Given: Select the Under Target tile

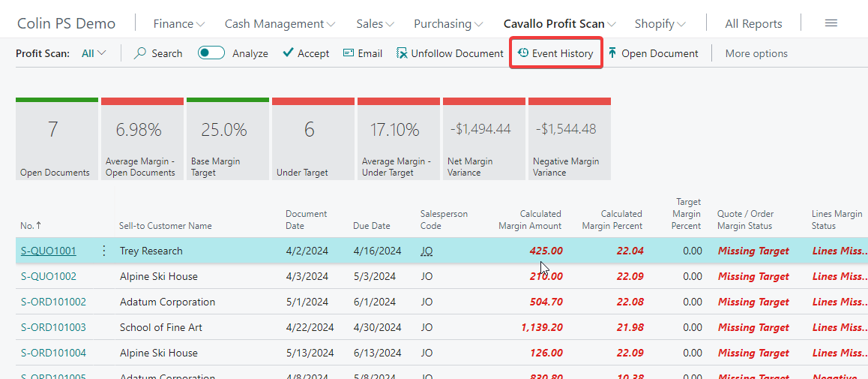Looking at the screenshot, I should click(313, 139).
